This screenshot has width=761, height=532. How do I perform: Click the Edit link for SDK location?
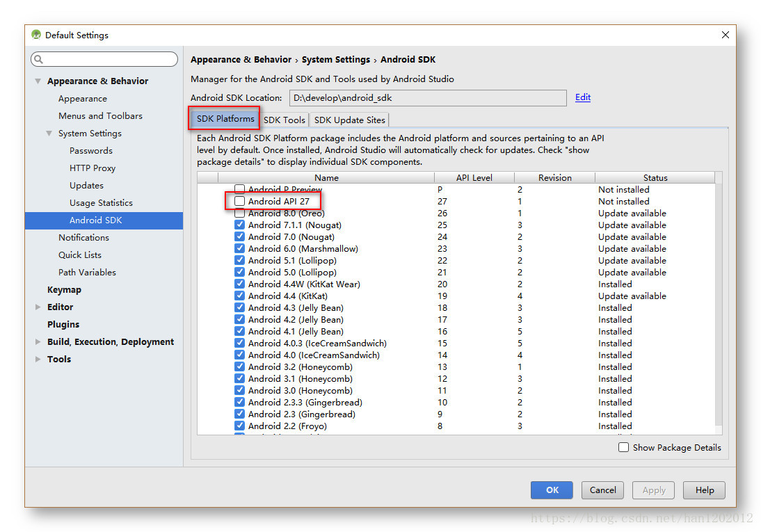pyautogui.click(x=583, y=97)
